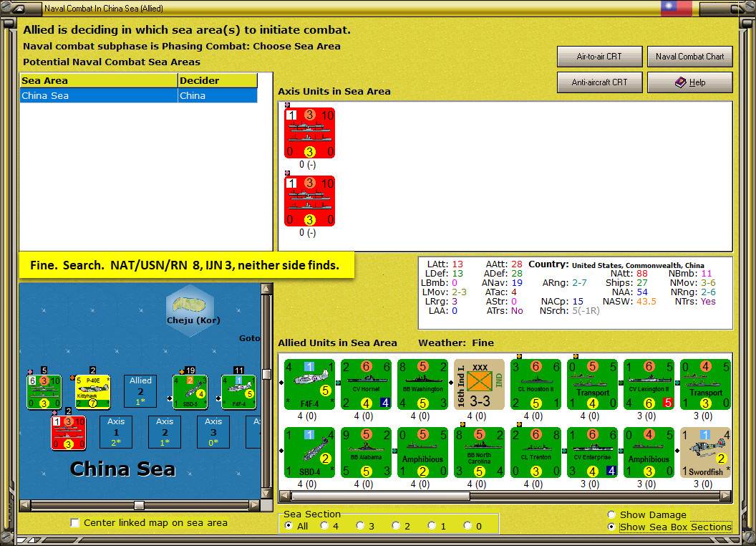Choose the CV Lexington II carrier

[649, 384]
